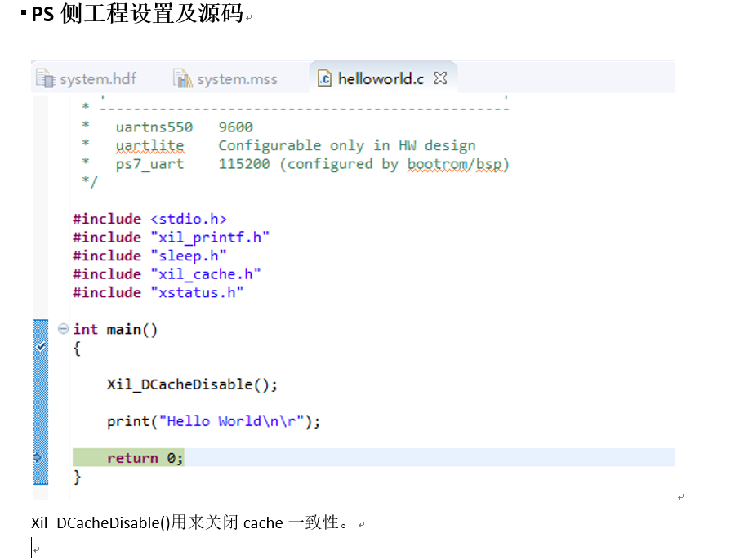Close the helloworld.c editor tab
Screen dimensions: 744x560
click(440, 78)
